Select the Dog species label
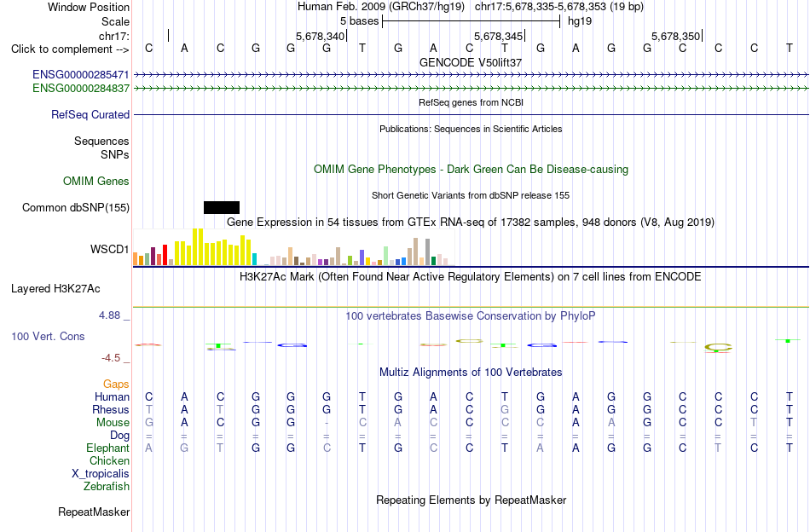This screenshot has width=810, height=532. click(119, 436)
